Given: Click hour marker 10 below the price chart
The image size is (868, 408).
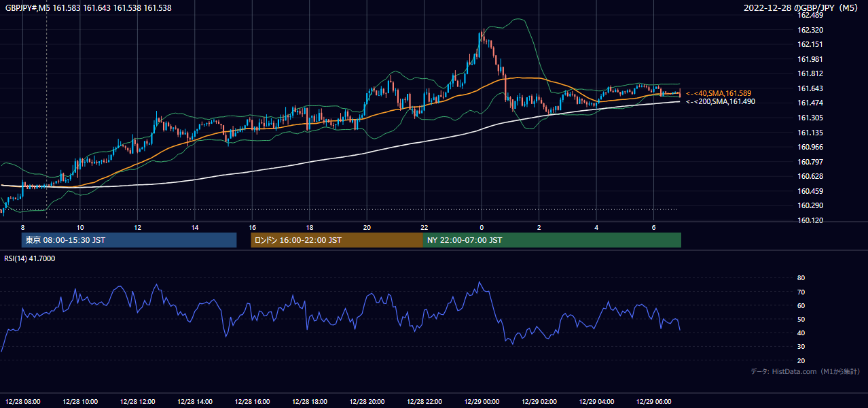Looking at the screenshot, I should (x=80, y=227).
